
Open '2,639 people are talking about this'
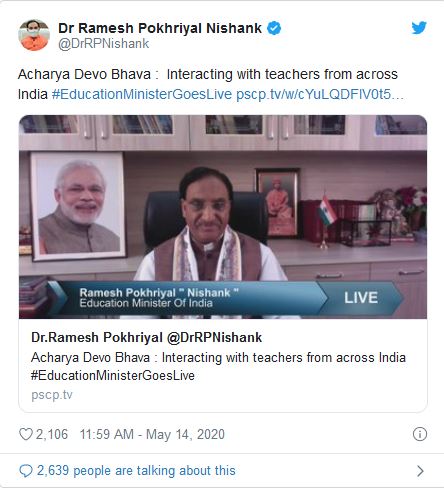click(136, 471)
